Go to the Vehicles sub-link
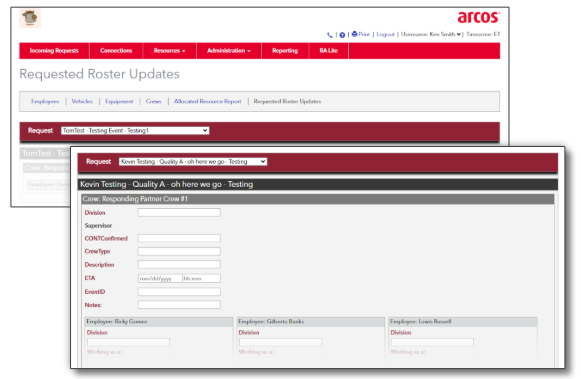 click(82, 101)
